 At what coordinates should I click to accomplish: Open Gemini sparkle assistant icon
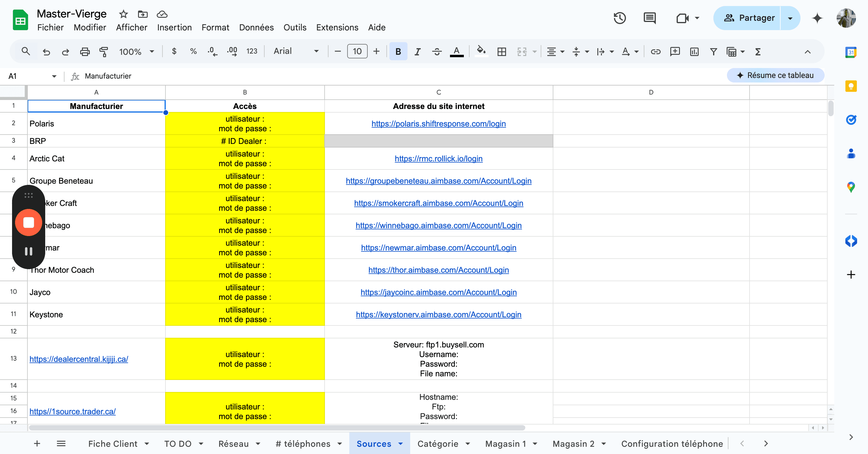[x=817, y=18]
